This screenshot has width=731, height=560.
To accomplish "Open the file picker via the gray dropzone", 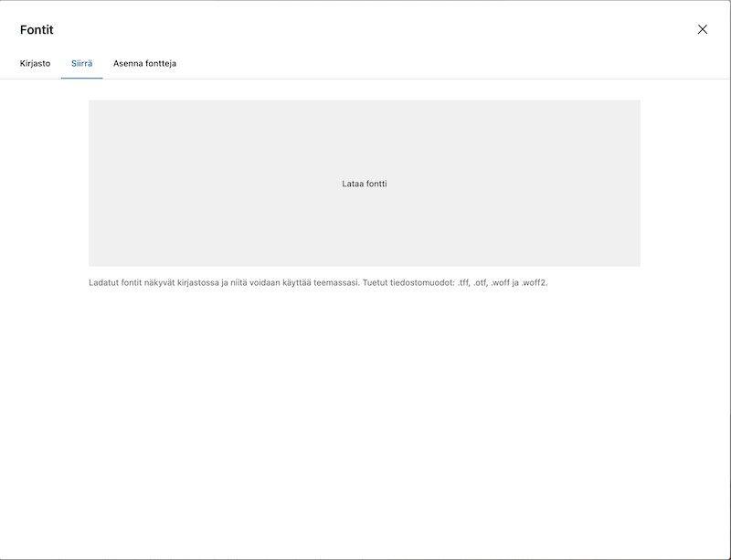I will point(365,184).
